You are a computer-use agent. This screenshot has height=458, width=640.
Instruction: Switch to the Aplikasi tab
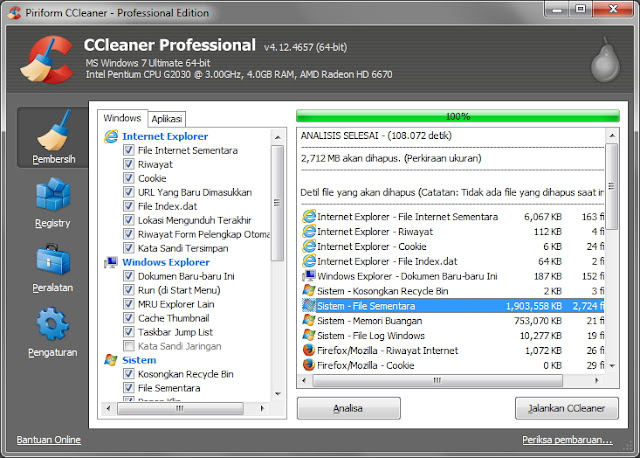point(167,119)
